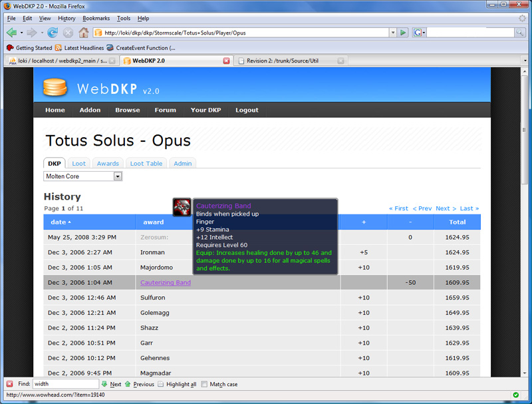Enable the Match case checkbox
The image size is (532, 404).
(x=205, y=384)
